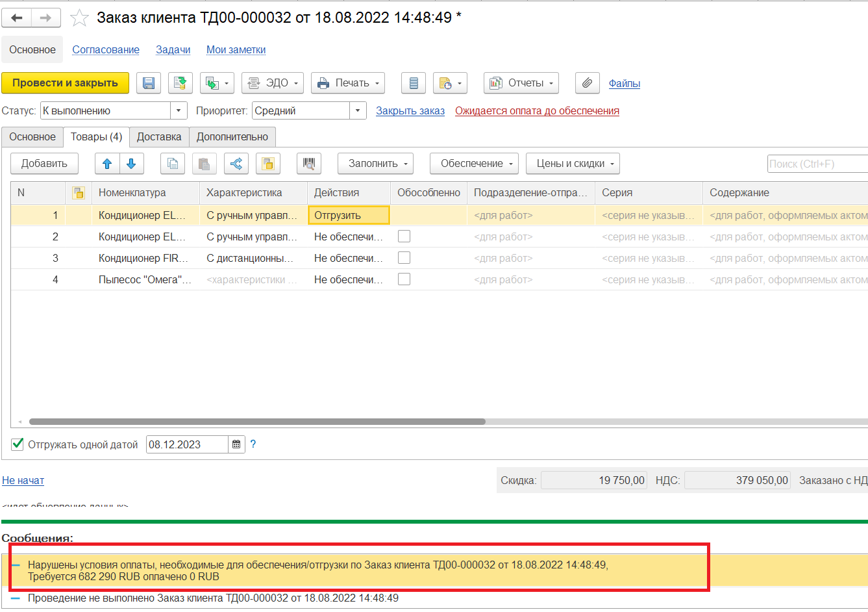Switch to lower Основное tab

click(x=32, y=137)
